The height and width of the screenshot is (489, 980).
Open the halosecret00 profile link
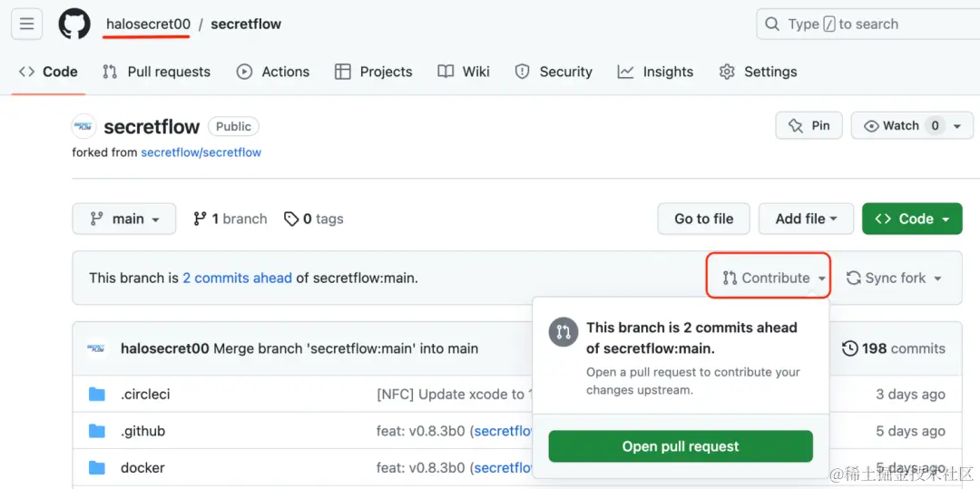(x=148, y=24)
